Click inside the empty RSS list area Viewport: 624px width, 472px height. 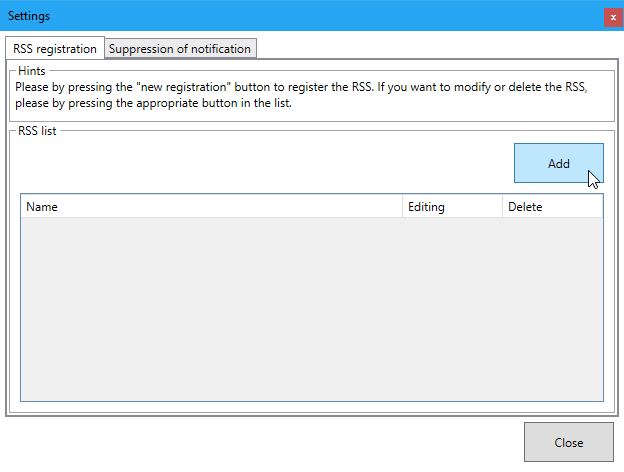pyautogui.click(x=311, y=300)
